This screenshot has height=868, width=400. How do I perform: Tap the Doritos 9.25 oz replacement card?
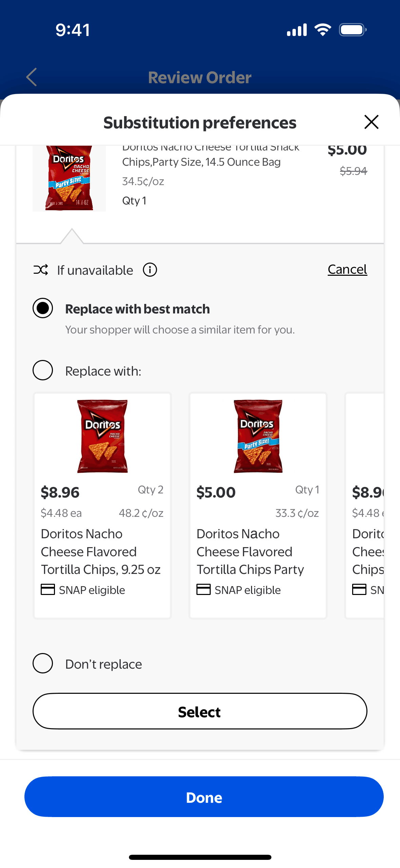102,505
